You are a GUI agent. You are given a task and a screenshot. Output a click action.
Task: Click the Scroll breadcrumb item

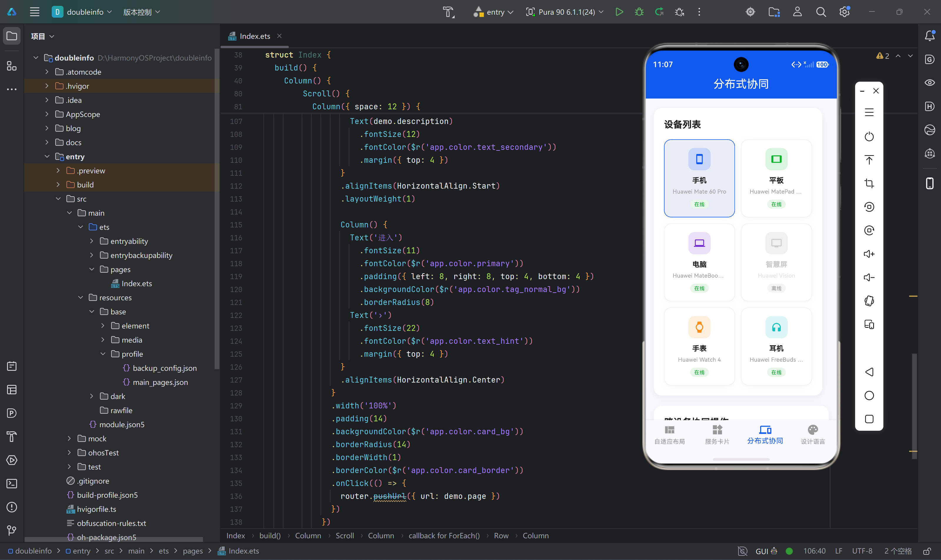(x=345, y=536)
